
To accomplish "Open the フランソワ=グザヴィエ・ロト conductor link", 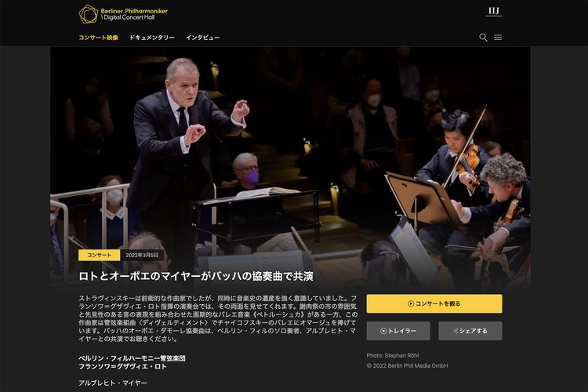I will pos(122,366).
